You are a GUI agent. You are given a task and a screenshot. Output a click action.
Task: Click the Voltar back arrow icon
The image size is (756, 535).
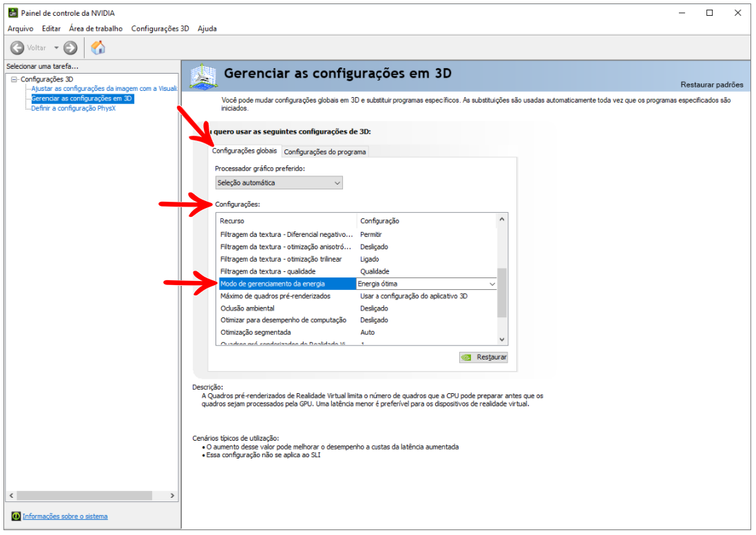click(17, 48)
